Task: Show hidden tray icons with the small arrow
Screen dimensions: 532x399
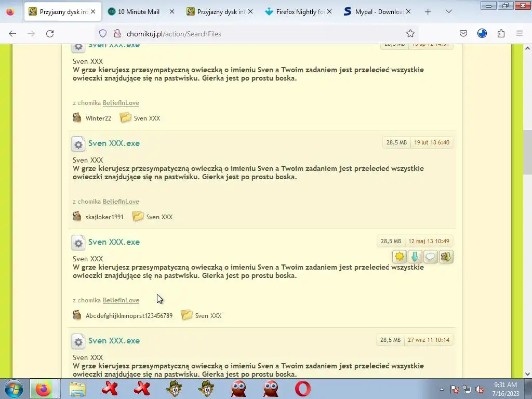Action: [442, 389]
